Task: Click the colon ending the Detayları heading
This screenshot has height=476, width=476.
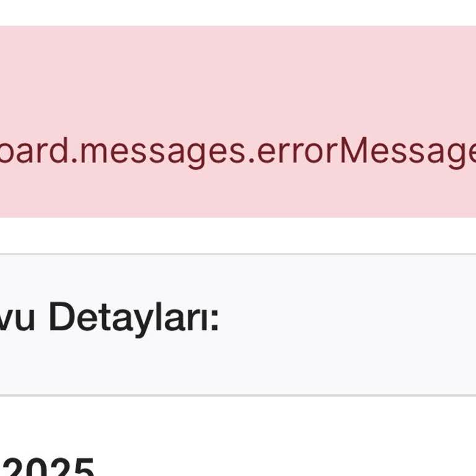Action: point(214,322)
